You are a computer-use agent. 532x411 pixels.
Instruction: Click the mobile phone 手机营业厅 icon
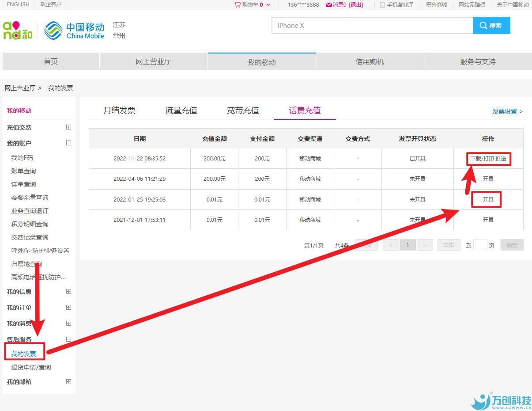tap(382, 5)
